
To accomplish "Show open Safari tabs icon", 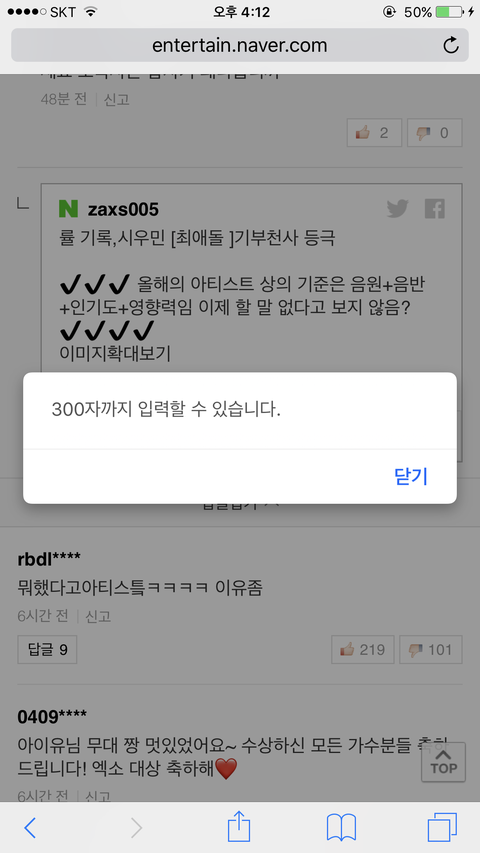I will tap(442, 827).
